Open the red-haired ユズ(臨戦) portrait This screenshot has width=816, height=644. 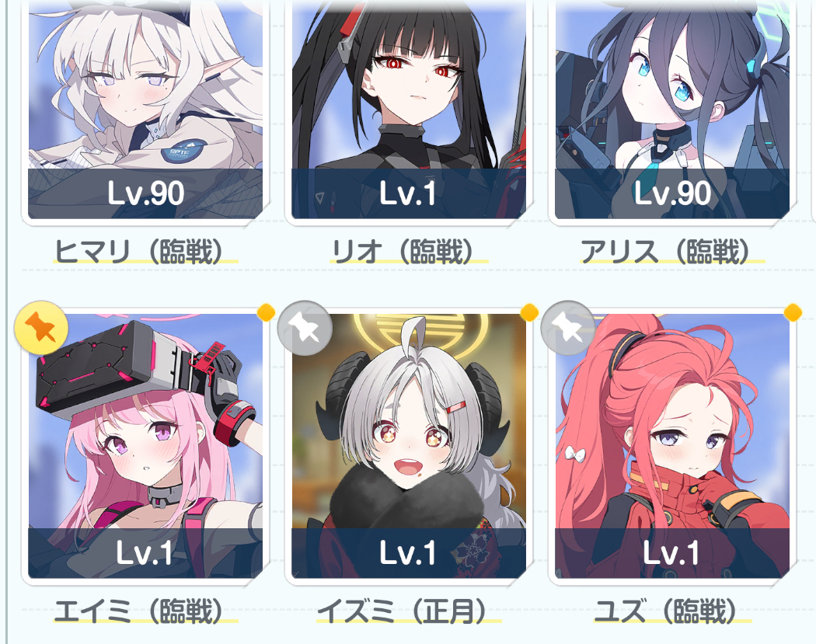click(672, 446)
